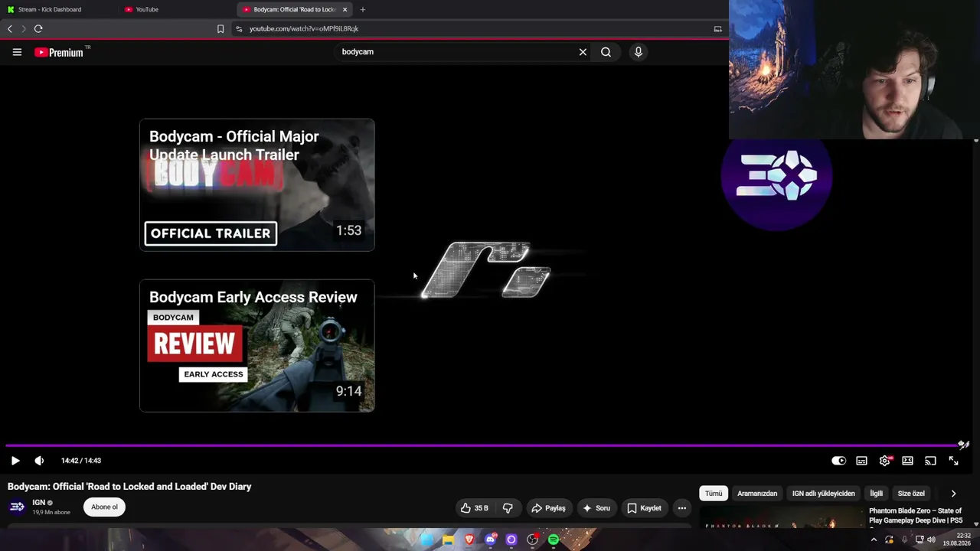Open the IGN channel name link
The image size is (980, 551).
38,503
